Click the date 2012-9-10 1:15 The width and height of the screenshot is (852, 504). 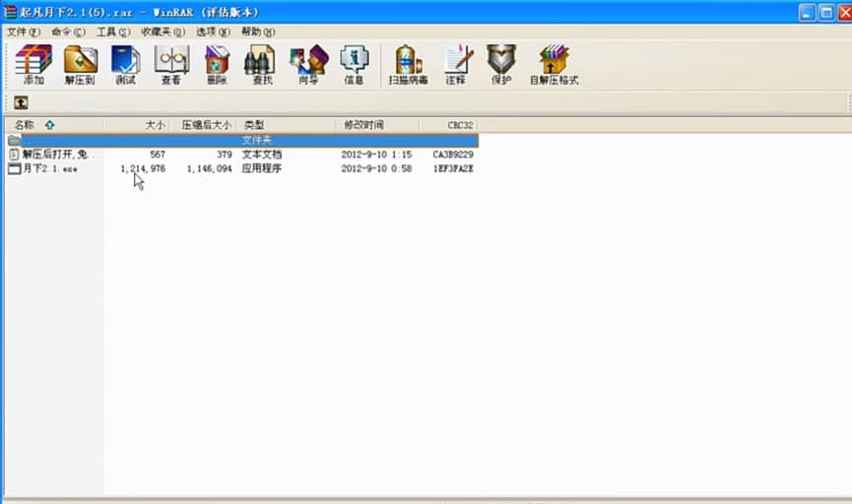coord(376,155)
